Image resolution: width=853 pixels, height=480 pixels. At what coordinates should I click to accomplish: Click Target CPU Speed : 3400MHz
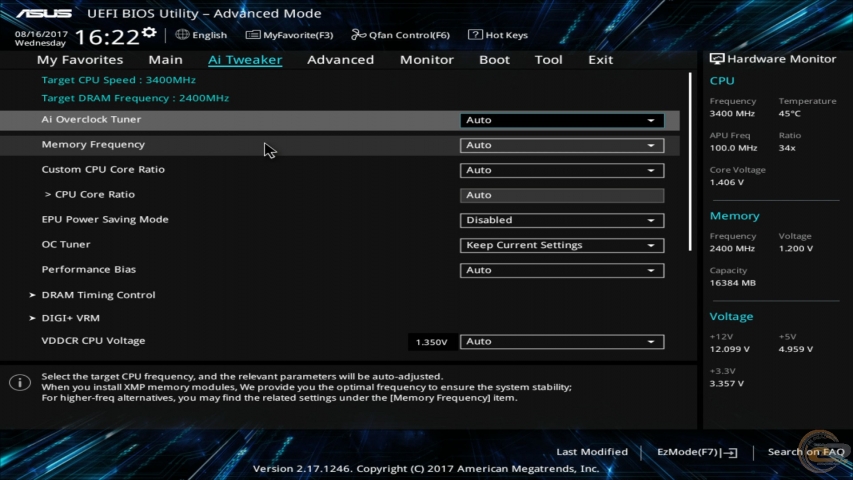(x=119, y=80)
